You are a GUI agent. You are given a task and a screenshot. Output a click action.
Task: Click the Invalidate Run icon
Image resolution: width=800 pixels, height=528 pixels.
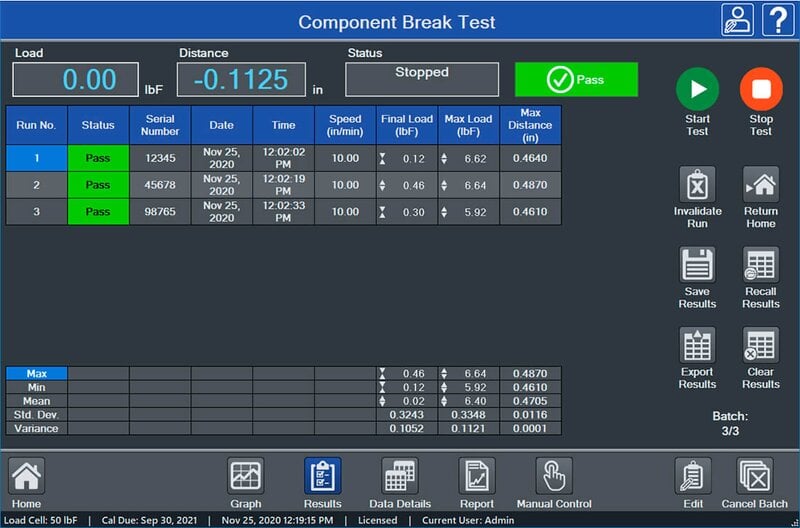coord(697,184)
